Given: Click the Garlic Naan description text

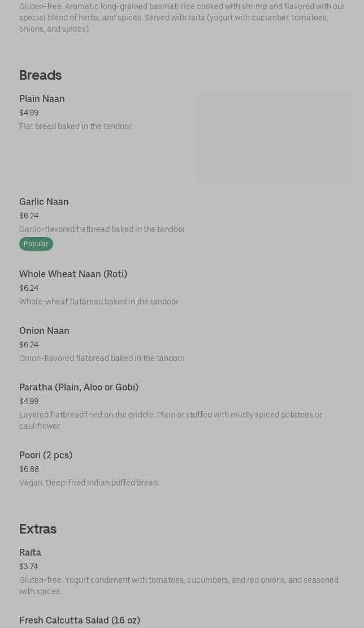Looking at the screenshot, I should [102, 230].
